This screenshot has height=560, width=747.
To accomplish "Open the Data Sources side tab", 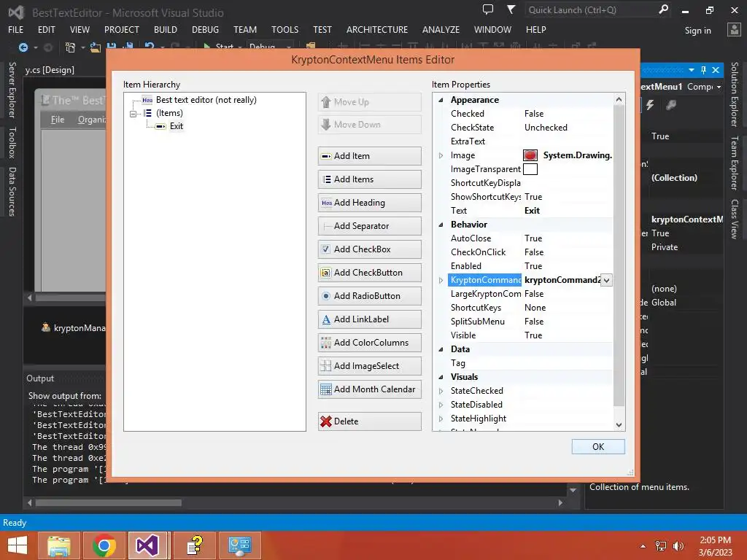I will (x=12, y=192).
